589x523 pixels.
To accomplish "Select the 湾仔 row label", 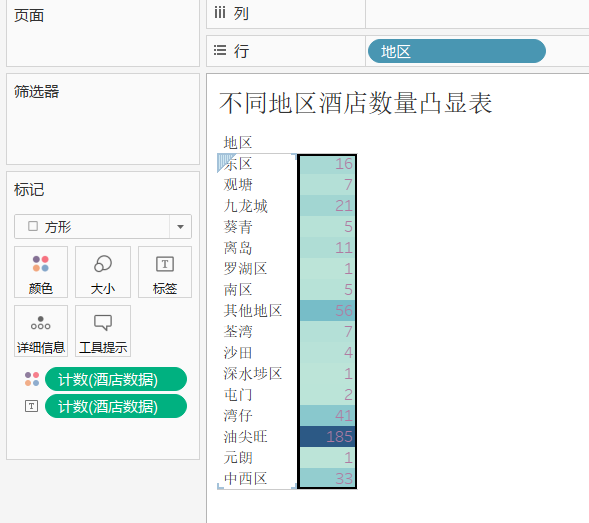I will click(238, 416).
